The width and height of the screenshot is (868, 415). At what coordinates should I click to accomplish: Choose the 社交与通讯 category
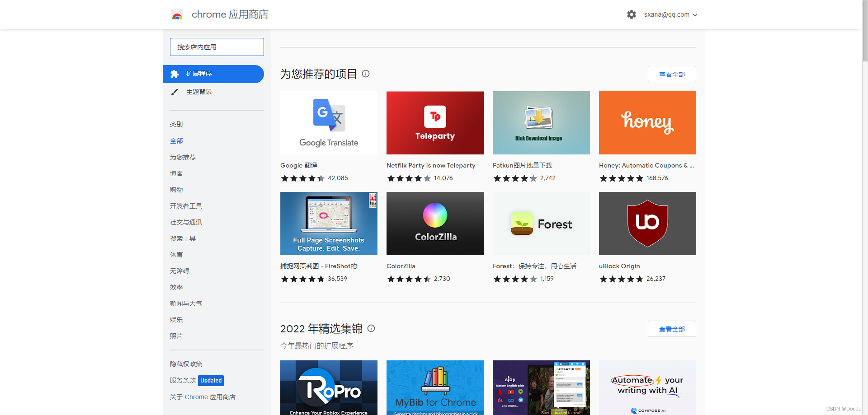click(186, 222)
